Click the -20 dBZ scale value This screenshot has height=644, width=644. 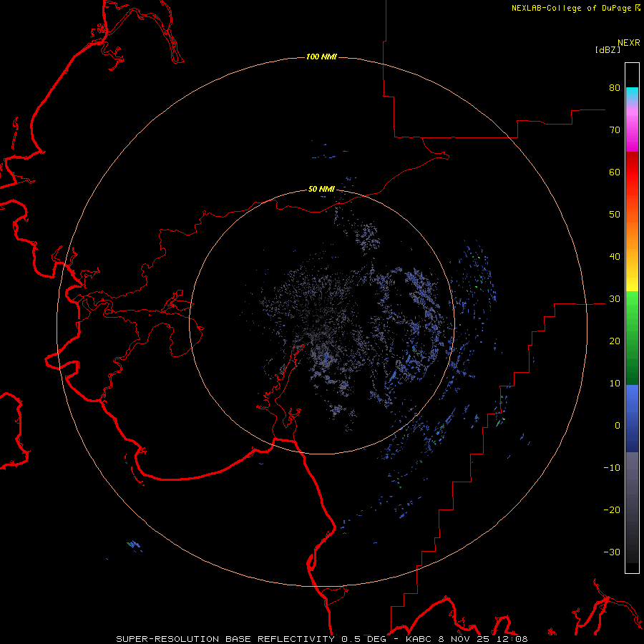click(x=612, y=510)
